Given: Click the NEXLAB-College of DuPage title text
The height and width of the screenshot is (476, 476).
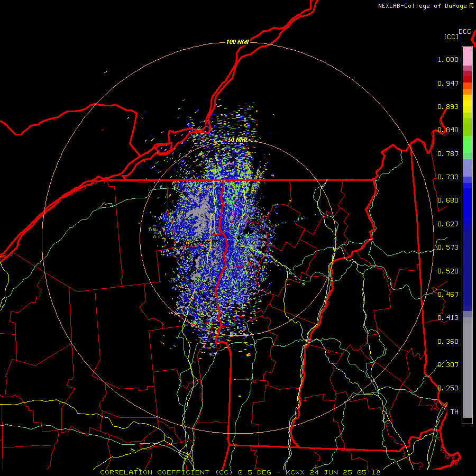Looking at the screenshot, I should point(423,6).
